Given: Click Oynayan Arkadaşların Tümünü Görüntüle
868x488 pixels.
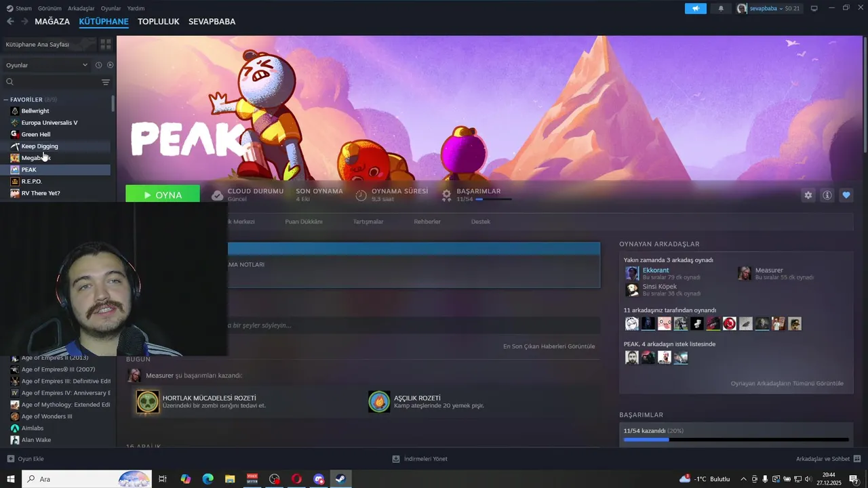Looking at the screenshot, I should 787,384.
